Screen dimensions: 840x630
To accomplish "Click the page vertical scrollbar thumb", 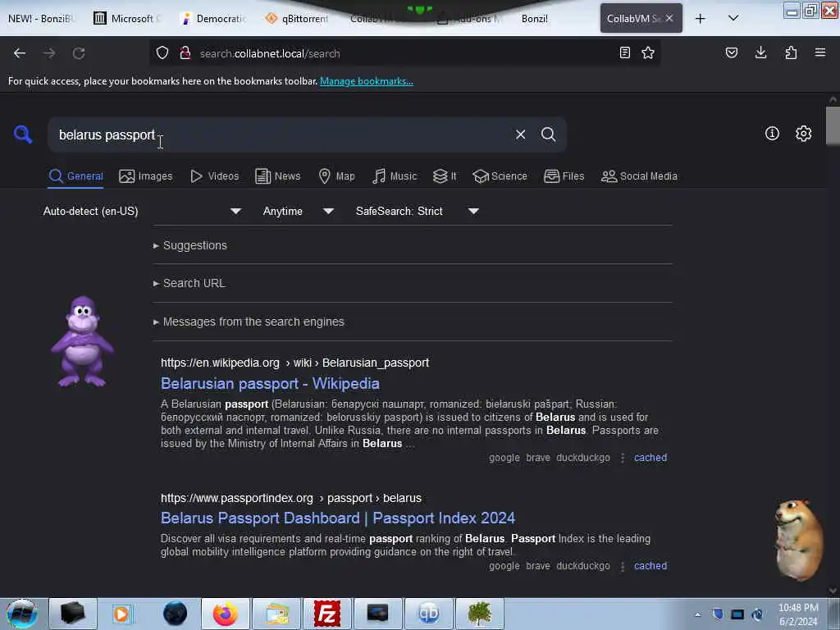I will tap(833, 126).
